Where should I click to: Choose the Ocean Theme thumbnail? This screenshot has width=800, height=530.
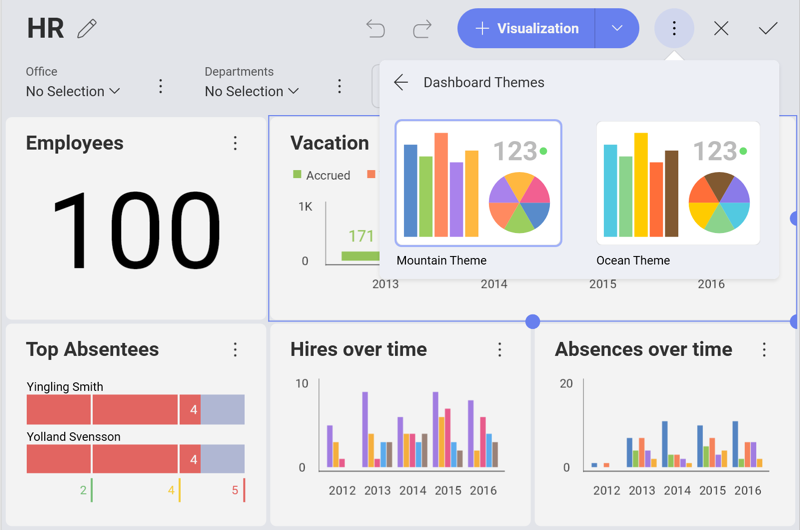coord(678,183)
